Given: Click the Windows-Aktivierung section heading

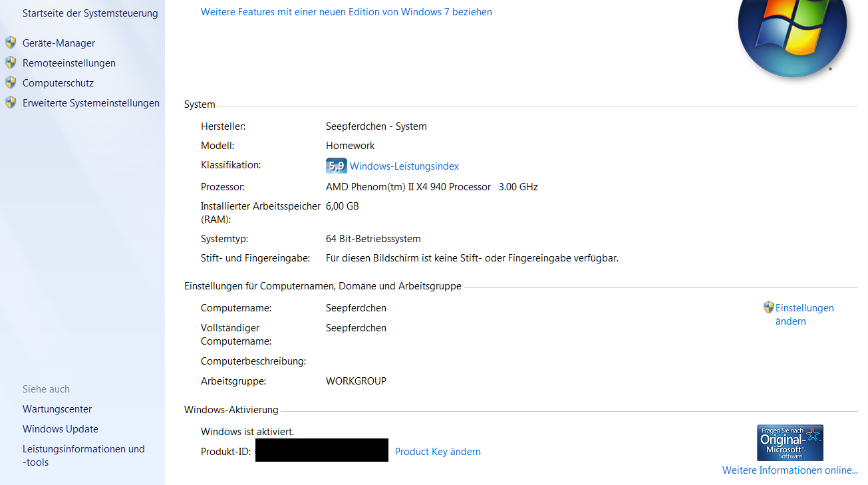Looking at the screenshot, I should point(231,410).
